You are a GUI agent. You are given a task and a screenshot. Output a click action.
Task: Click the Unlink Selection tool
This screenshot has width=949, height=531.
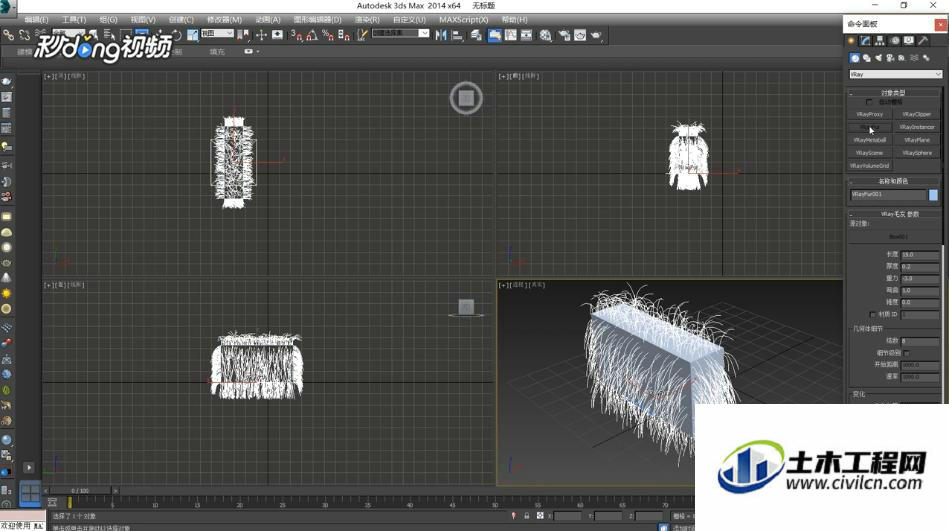[24, 35]
